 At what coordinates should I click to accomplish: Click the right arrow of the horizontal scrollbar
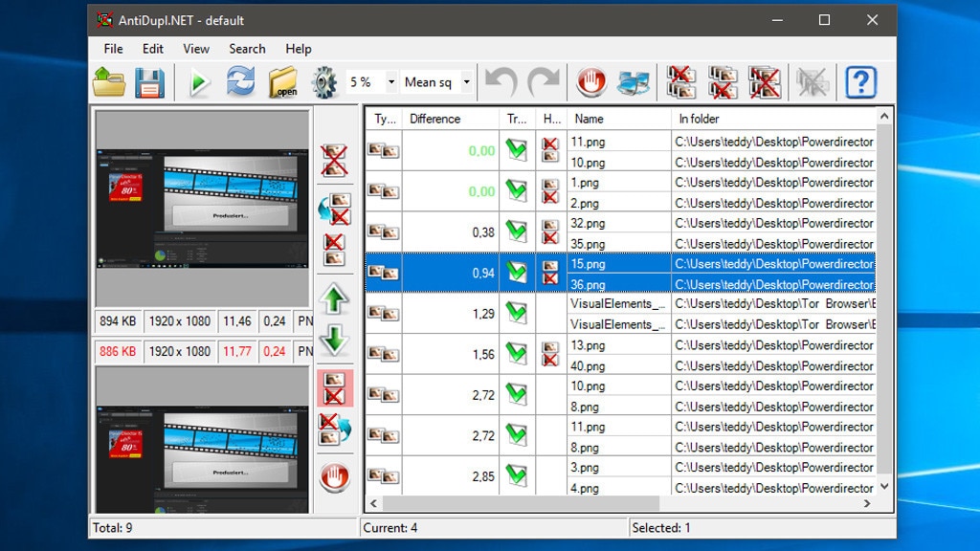coord(867,503)
